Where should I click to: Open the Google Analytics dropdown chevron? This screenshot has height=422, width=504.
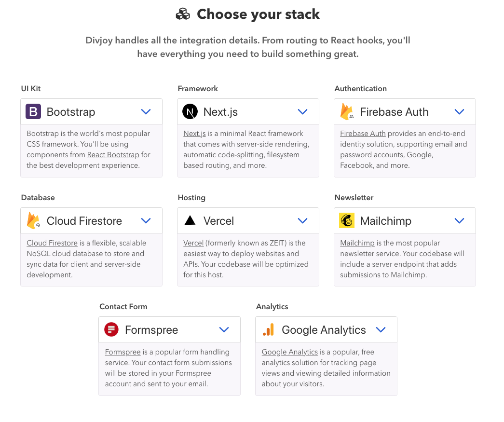[381, 329]
